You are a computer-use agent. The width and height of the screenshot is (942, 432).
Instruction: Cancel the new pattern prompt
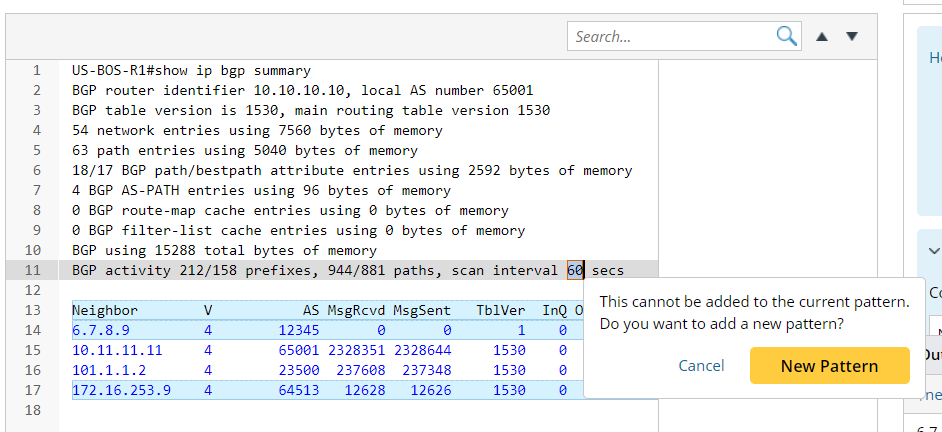(701, 366)
